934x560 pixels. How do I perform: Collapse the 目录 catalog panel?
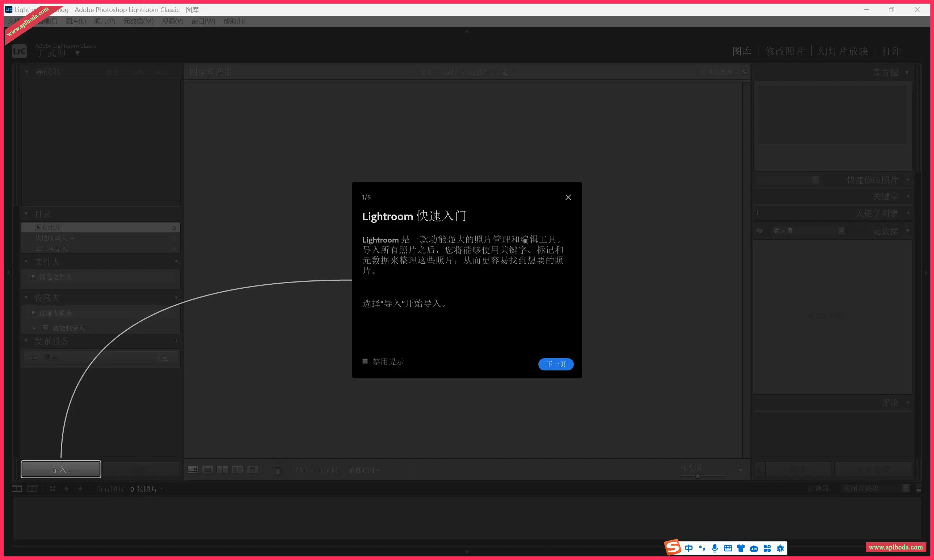click(26, 214)
